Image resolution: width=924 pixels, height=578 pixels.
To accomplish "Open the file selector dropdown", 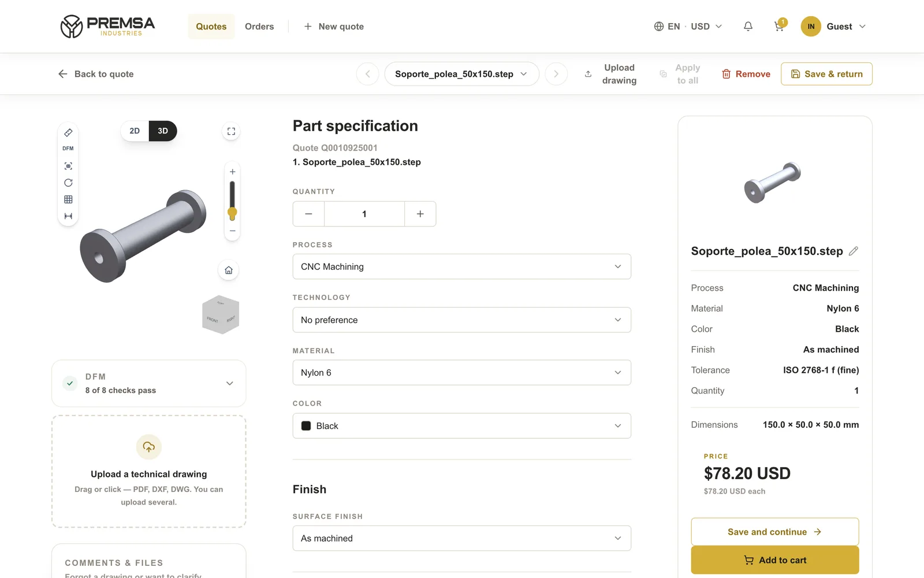I will point(461,74).
